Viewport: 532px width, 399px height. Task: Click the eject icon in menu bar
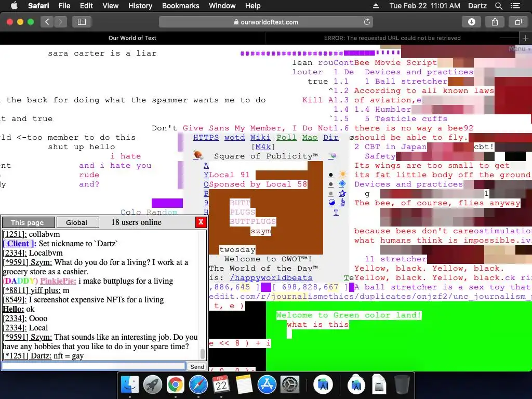pyautogui.click(x=376, y=6)
